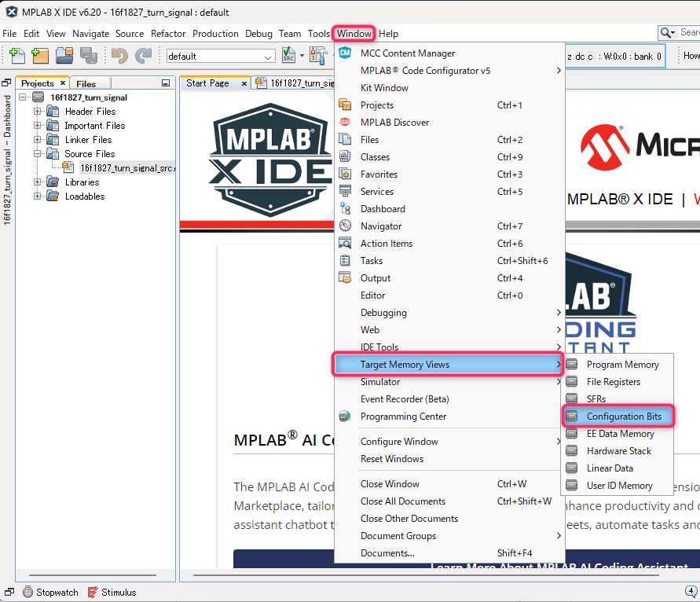
Task: Select Kit Window menu entry
Action: [449, 88]
